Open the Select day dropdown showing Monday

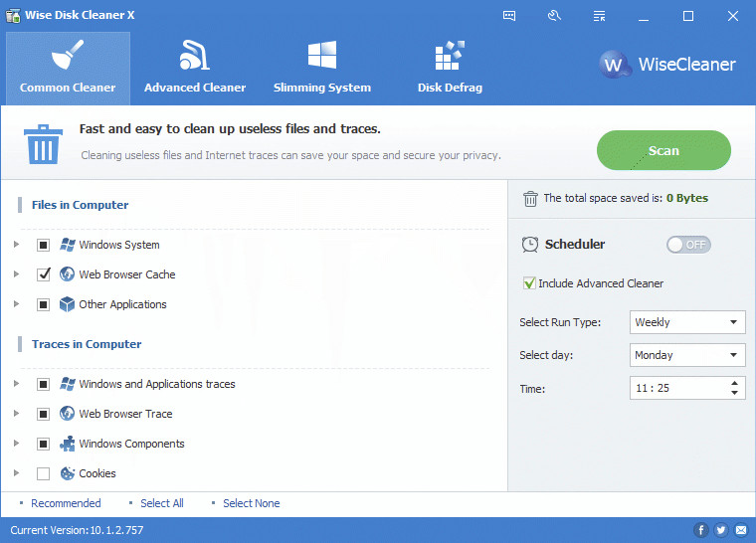(x=687, y=355)
